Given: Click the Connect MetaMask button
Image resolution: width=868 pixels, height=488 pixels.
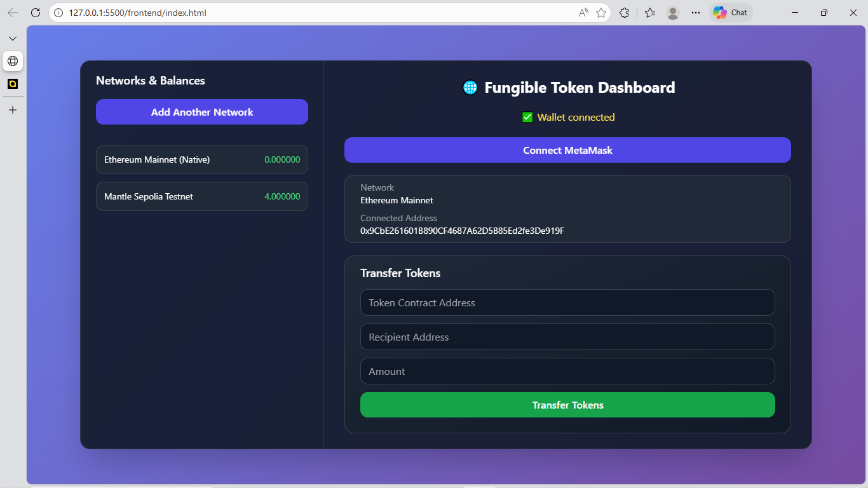Looking at the screenshot, I should [x=567, y=150].
